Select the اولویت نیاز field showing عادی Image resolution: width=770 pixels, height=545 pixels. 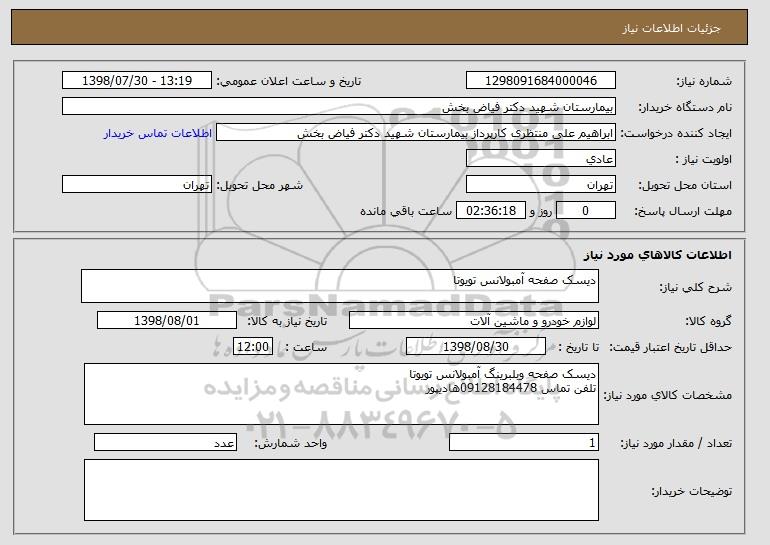click(x=541, y=159)
